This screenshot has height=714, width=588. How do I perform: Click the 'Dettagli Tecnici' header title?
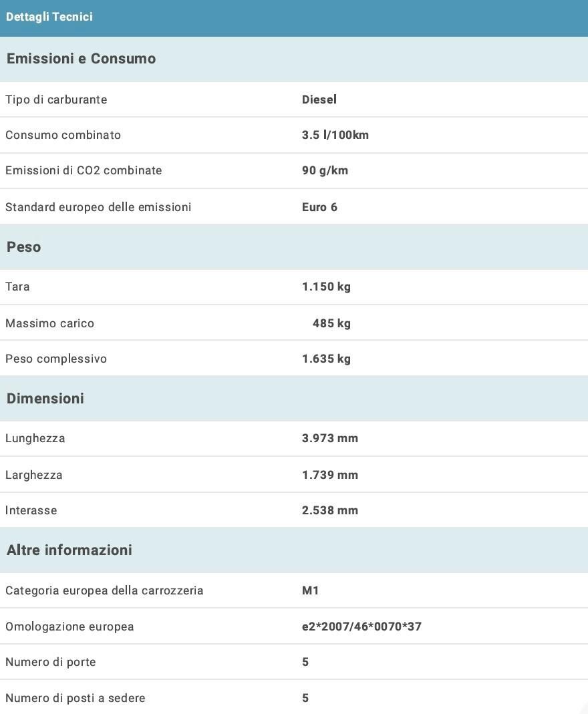[49, 17]
